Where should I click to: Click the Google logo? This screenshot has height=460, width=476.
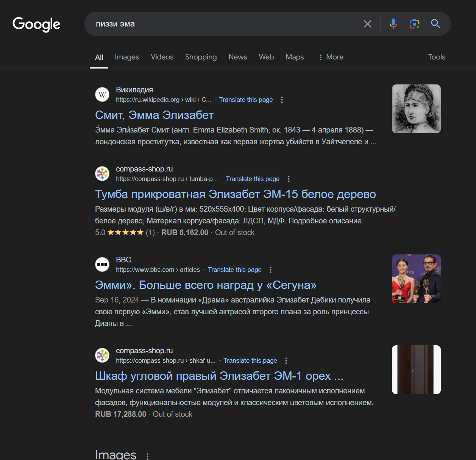(36, 24)
